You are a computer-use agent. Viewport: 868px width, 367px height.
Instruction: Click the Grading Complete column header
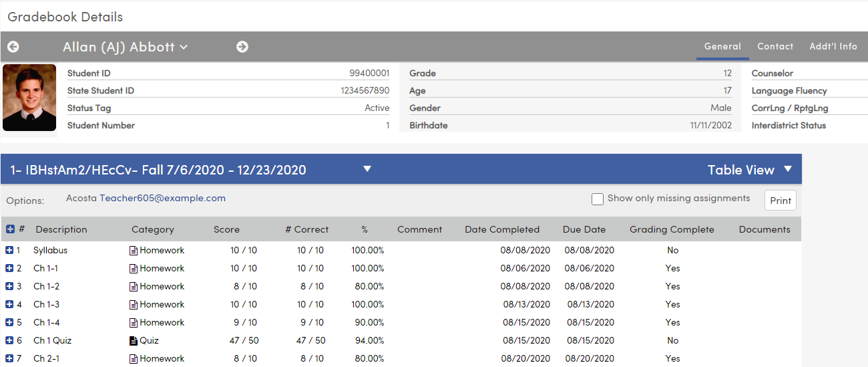[x=672, y=229]
